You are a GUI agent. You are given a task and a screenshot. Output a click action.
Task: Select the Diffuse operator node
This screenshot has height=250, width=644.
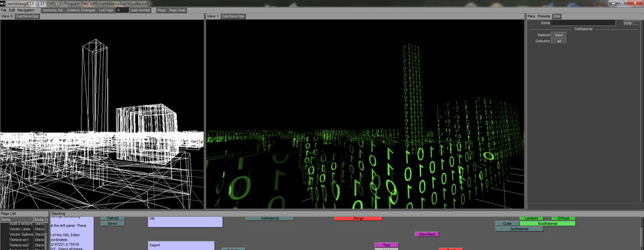pos(564,218)
